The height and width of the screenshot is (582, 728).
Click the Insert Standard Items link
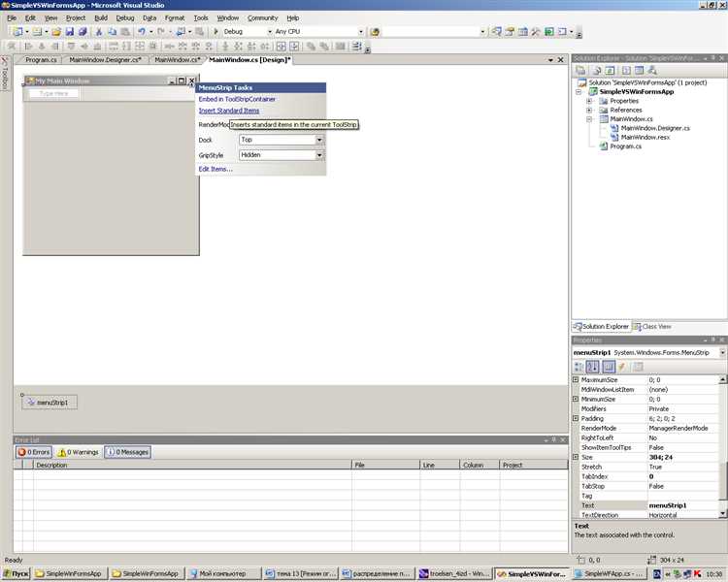coord(229,111)
